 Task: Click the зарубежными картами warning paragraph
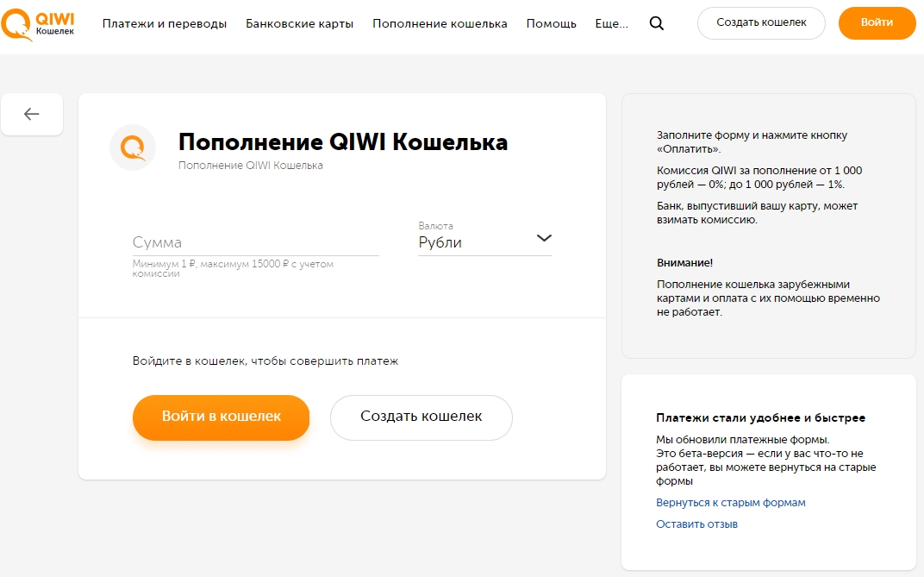click(769, 298)
